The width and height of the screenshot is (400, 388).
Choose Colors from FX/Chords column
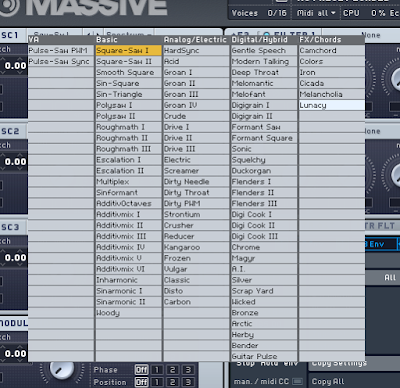332,61
